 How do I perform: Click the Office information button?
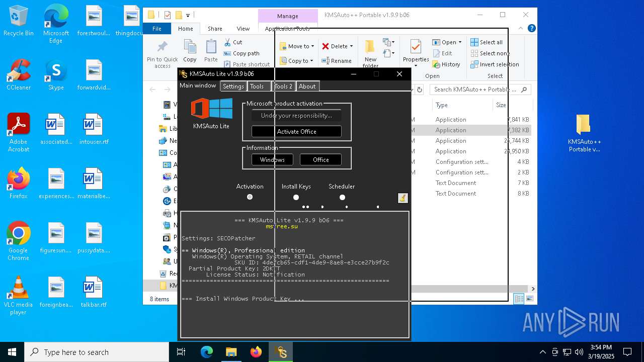pyautogui.click(x=320, y=160)
